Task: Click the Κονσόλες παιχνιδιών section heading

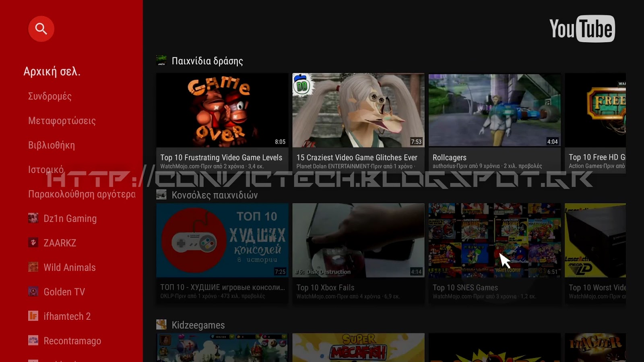Action: tap(215, 195)
